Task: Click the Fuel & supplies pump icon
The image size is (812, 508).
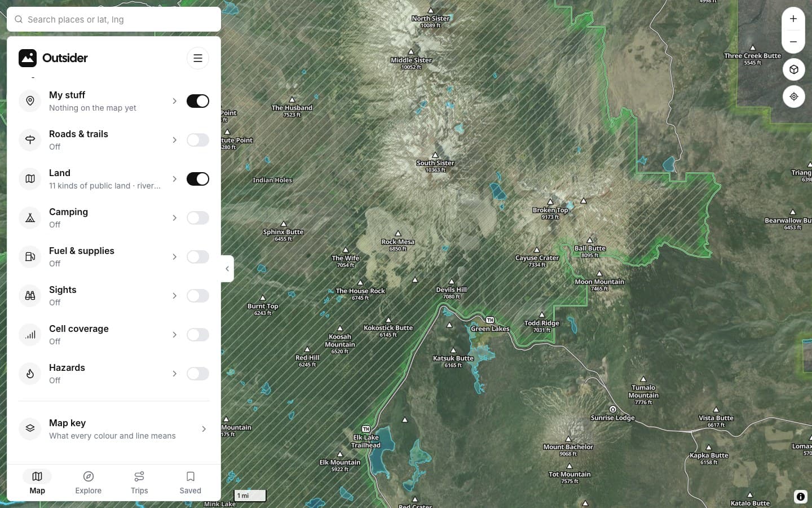Action: click(x=30, y=257)
